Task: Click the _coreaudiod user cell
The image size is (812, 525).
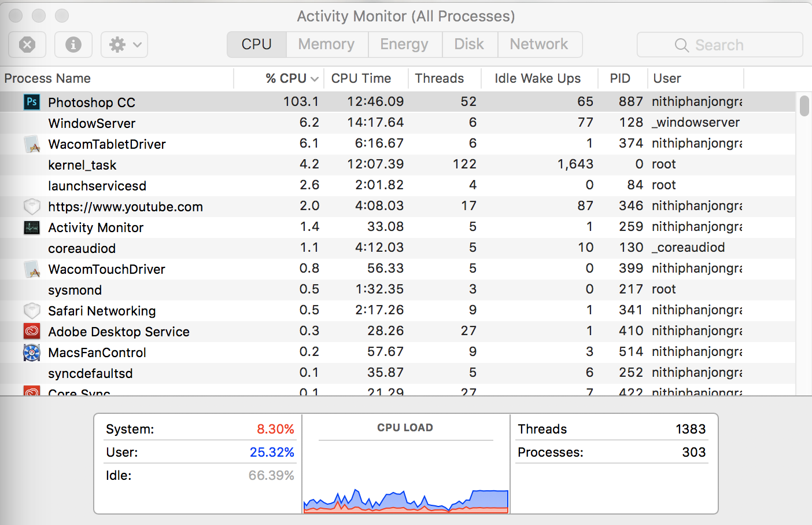Action: 688,247
